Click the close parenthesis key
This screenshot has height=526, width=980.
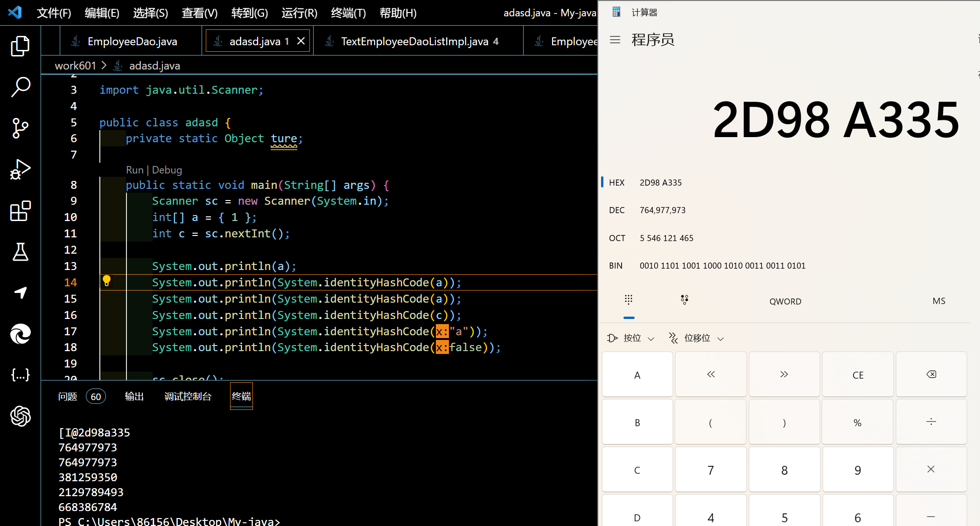[x=784, y=422]
